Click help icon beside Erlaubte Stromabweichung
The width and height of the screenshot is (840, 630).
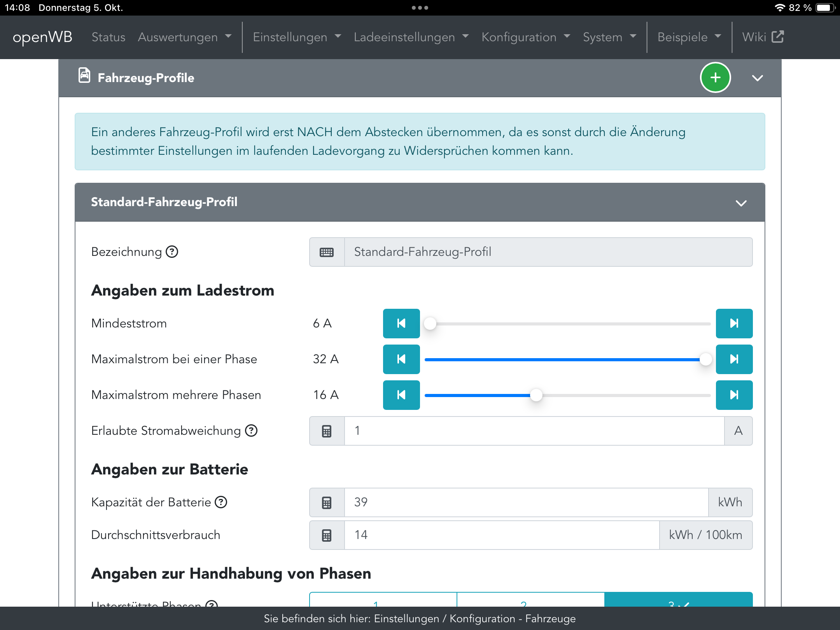point(251,431)
